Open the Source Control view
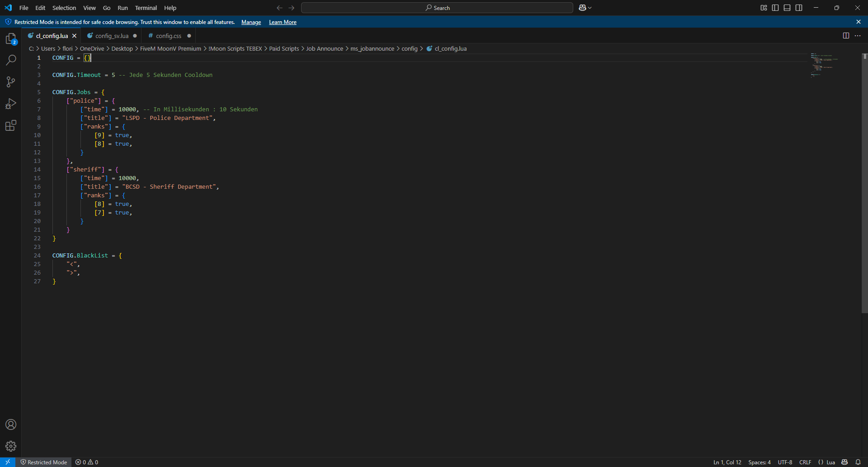This screenshot has width=868, height=467. click(11, 82)
